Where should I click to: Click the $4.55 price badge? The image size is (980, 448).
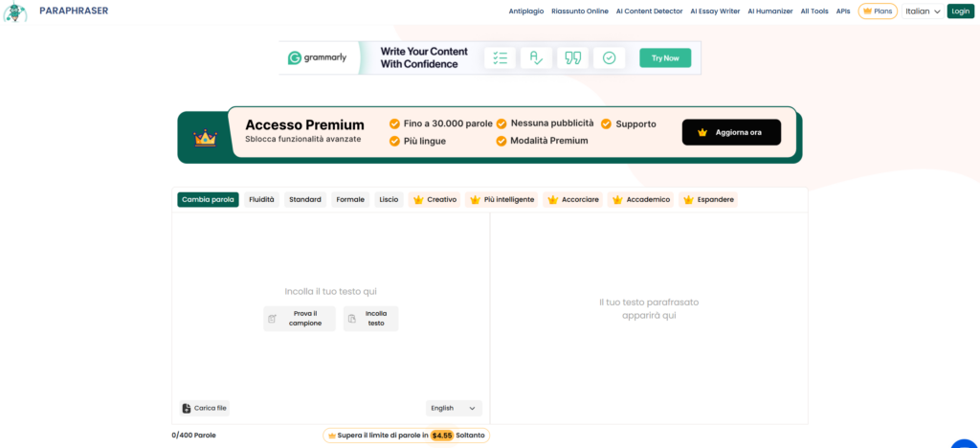441,435
